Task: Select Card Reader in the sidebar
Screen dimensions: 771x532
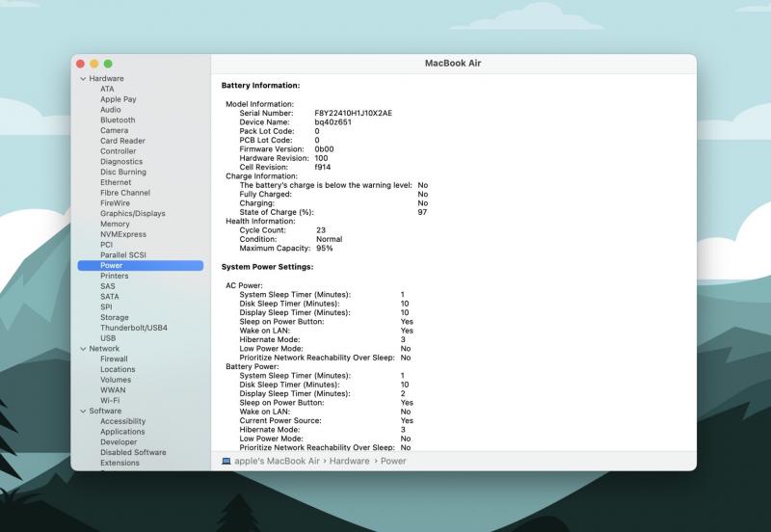Action: pyautogui.click(x=123, y=141)
